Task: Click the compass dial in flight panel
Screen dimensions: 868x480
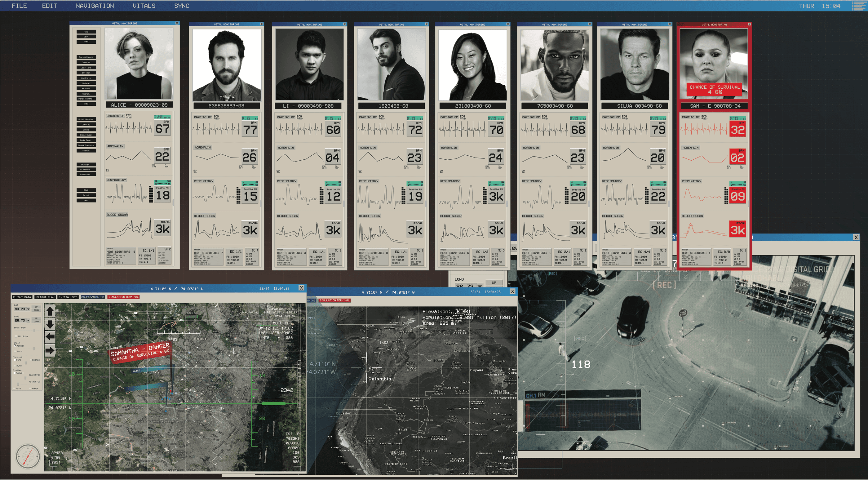Action: point(28,456)
